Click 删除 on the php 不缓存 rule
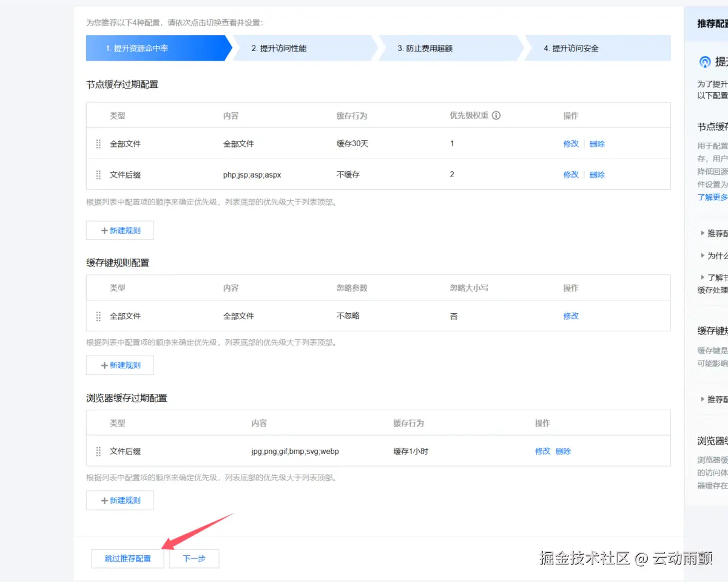Viewport: 728px width, 582px height. click(x=596, y=174)
